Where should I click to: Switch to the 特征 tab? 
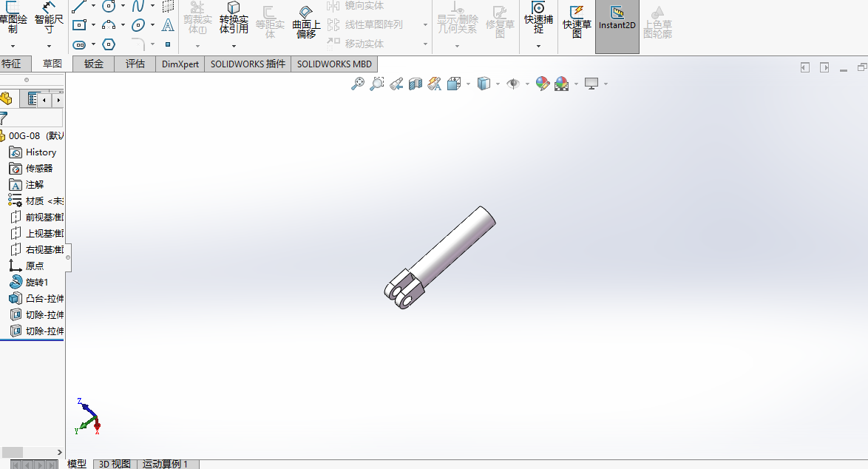(x=12, y=64)
